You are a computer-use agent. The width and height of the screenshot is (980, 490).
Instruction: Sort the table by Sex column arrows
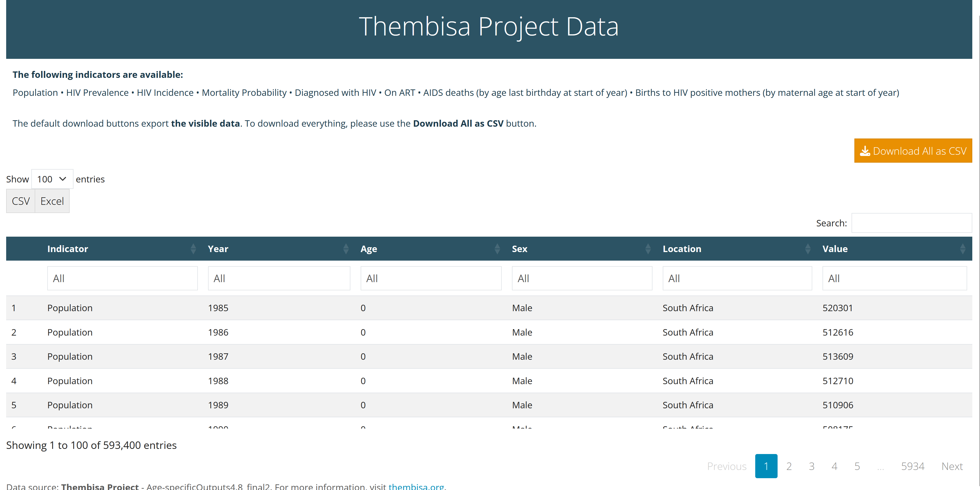[x=648, y=249]
